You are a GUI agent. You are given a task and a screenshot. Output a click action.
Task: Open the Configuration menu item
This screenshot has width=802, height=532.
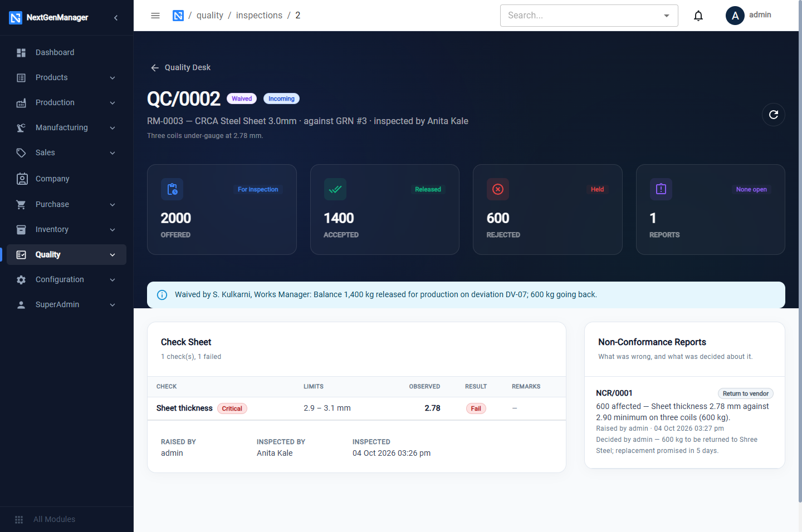(x=67, y=279)
